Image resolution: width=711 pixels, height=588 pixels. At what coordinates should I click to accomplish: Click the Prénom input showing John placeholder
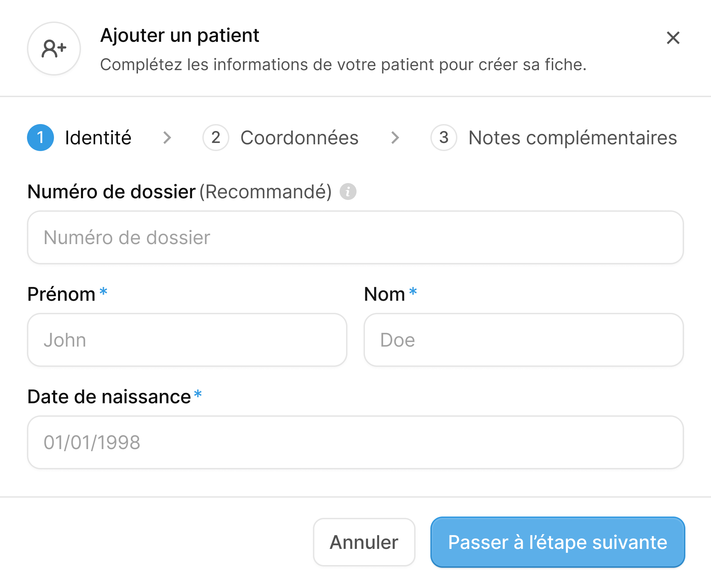pos(188,340)
